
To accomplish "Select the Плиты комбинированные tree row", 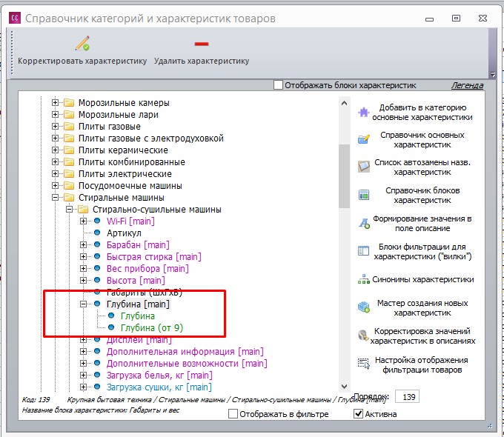I will coord(132,162).
